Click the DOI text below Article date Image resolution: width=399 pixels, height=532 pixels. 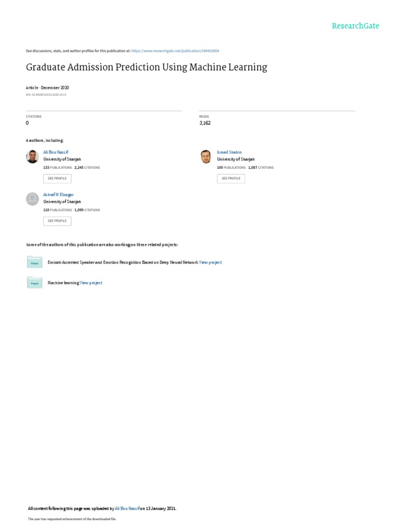point(46,95)
